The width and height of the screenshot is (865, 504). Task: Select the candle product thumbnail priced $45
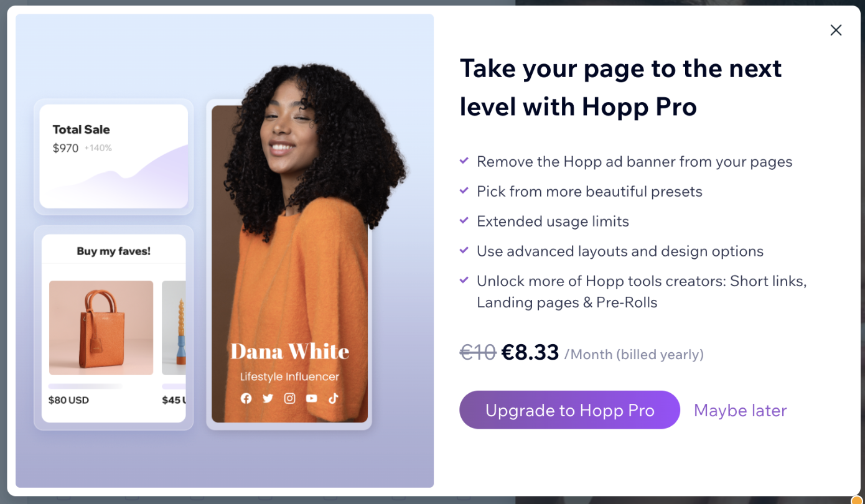click(x=174, y=328)
